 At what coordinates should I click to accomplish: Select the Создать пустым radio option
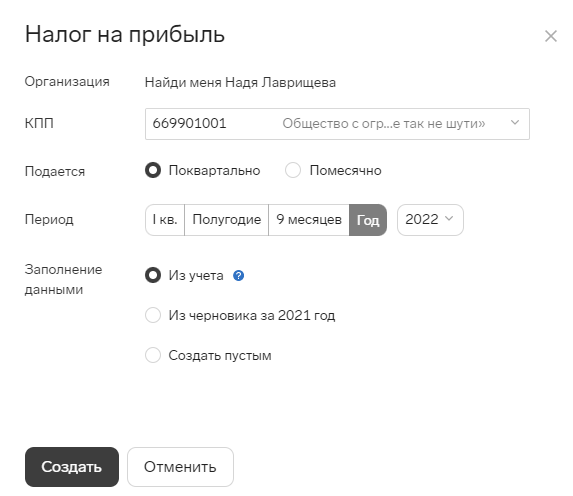point(153,355)
